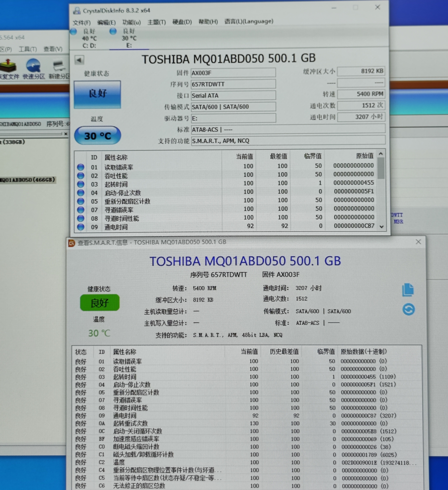Click the 缓冲区大小 8192 KB field
Viewport: 448px width, 490px height.
coord(361,71)
